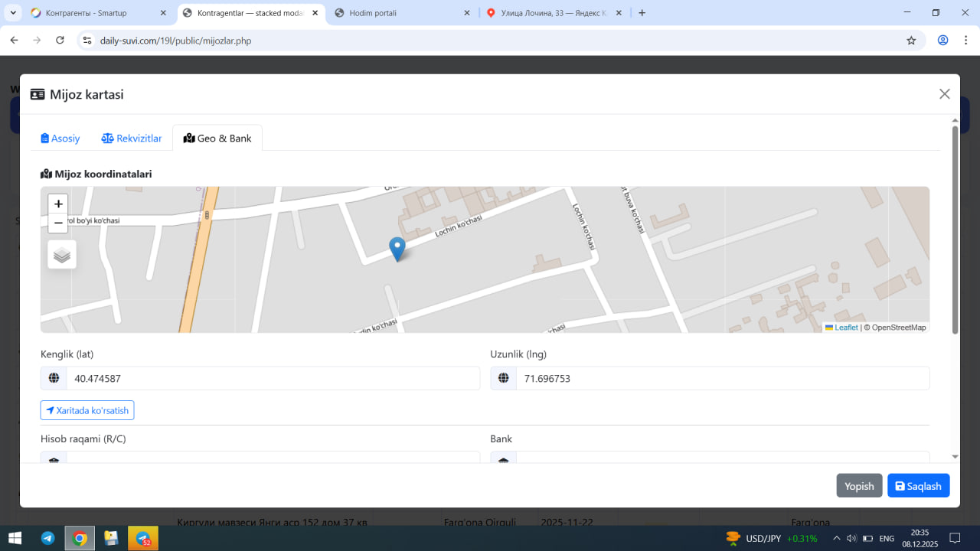
Task: Close the Mijoz kartasi dialog with X
Action: (944, 94)
